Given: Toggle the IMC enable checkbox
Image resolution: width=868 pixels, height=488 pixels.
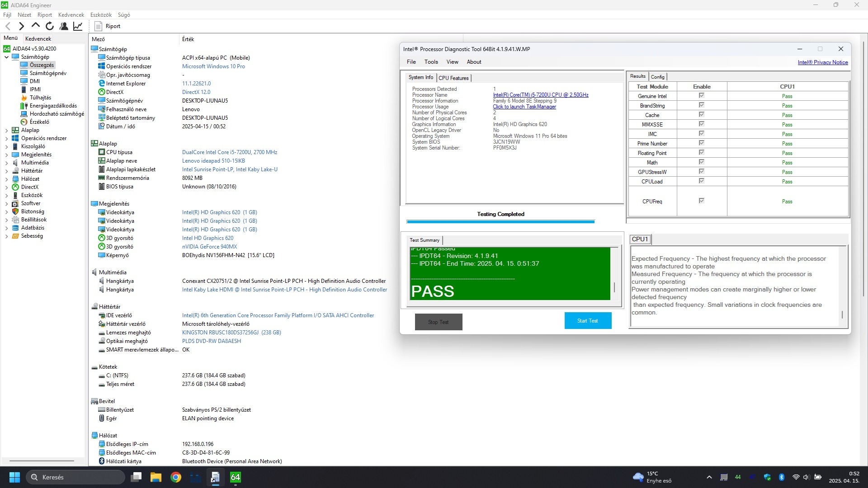Looking at the screenshot, I should 702,133.
